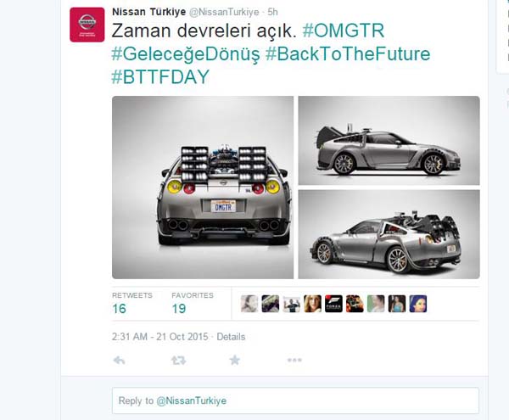Open the last purple avatar in the likers row
509x420 pixels.
tap(417, 304)
